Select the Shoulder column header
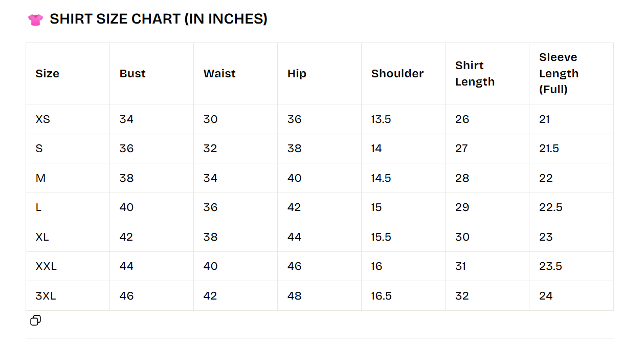This screenshot has height=340, width=644. 397,74
